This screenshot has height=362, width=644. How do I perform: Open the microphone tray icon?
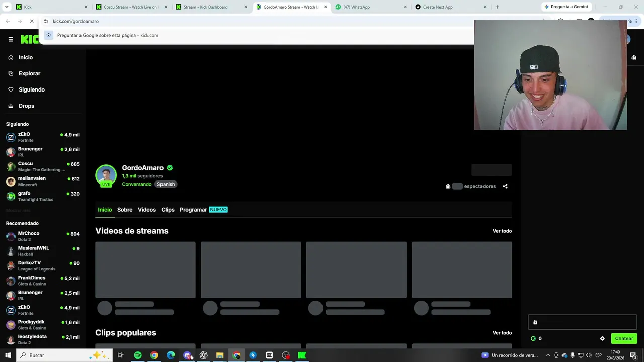(x=573, y=355)
